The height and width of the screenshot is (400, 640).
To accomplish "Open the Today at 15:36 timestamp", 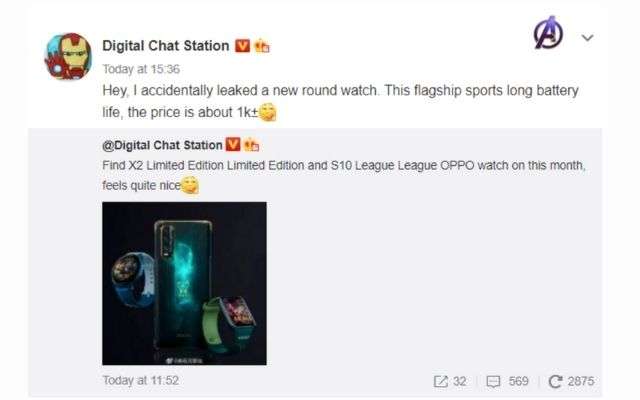I will pyautogui.click(x=141, y=69).
